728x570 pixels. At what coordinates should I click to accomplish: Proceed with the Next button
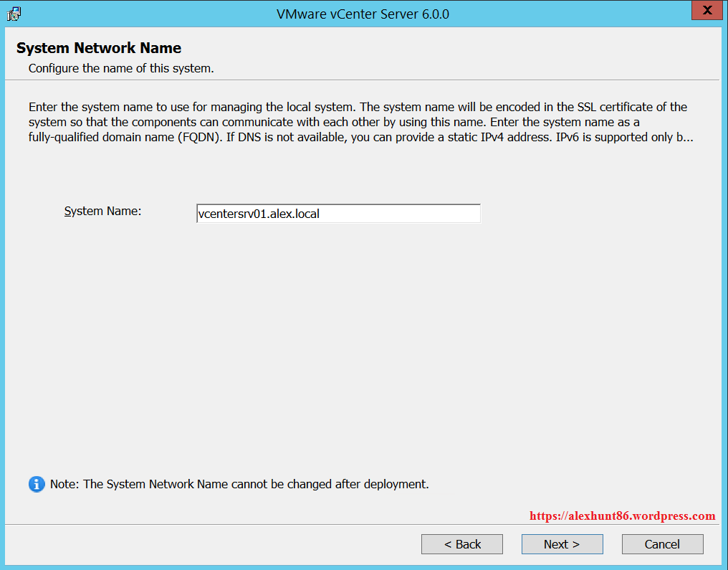(x=562, y=544)
